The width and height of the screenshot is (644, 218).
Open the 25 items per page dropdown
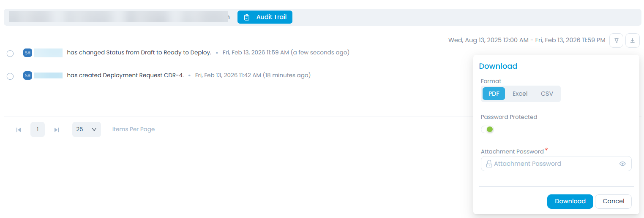pyautogui.click(x=87, y=129)
